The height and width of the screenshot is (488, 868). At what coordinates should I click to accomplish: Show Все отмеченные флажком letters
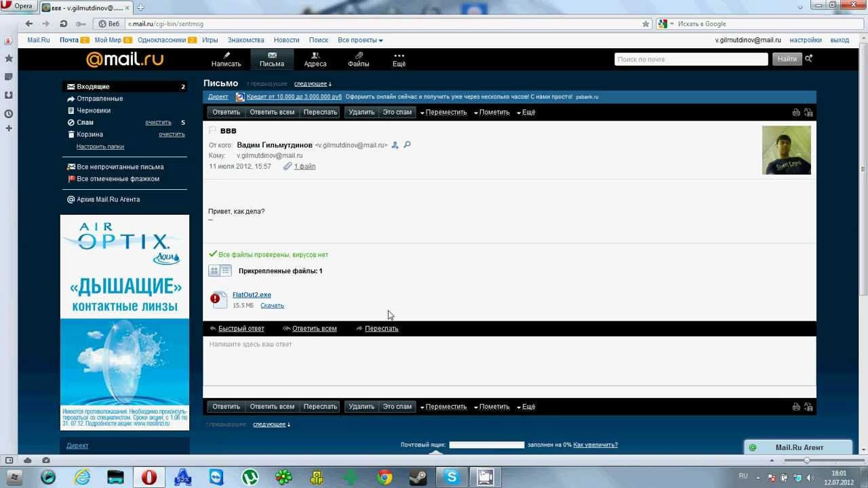point(118,179)
